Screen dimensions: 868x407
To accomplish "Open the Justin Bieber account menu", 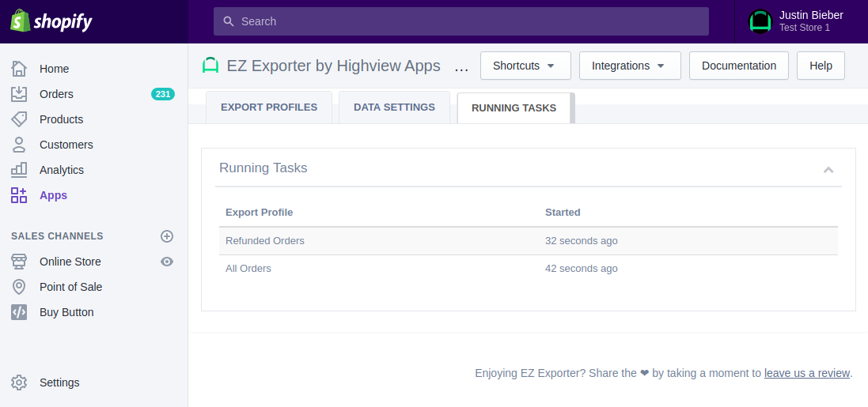I will (801, 21).
